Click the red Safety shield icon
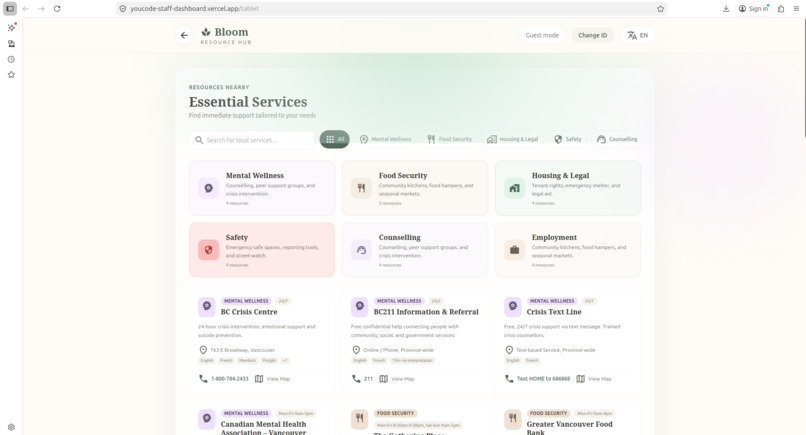The width and height of the screenshot is (806, 435). tap(209, 250)
